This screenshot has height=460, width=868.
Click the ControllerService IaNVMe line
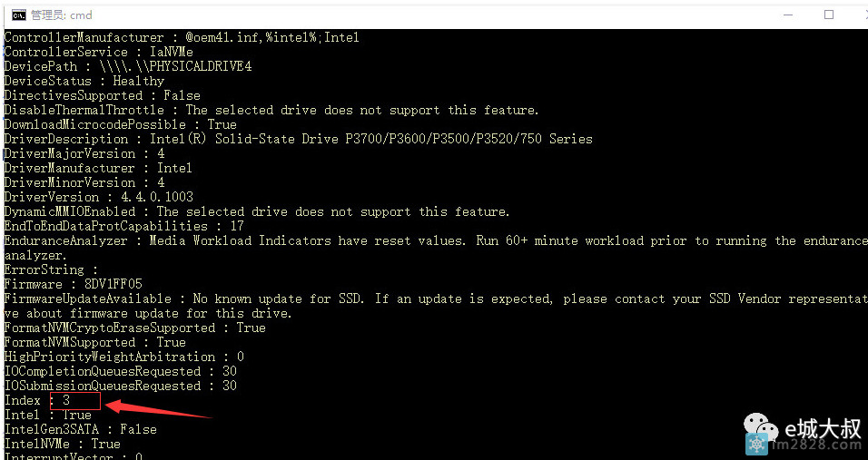98,52
